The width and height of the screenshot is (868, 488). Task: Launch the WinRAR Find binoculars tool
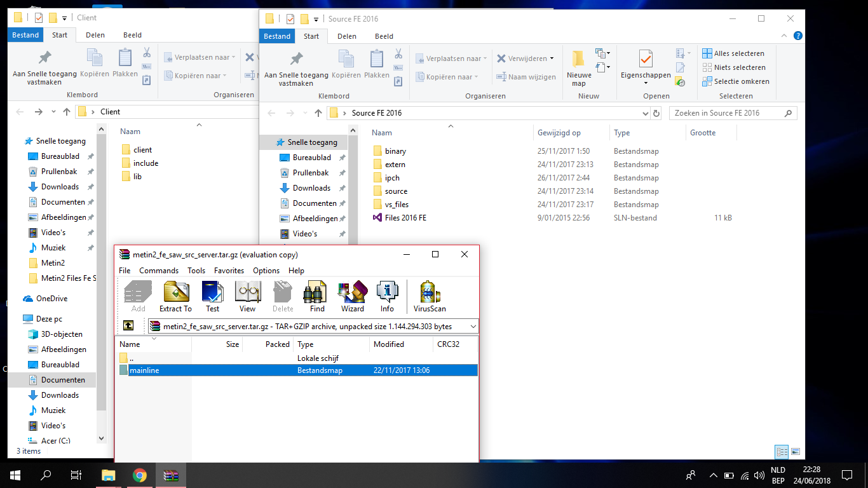317,297
